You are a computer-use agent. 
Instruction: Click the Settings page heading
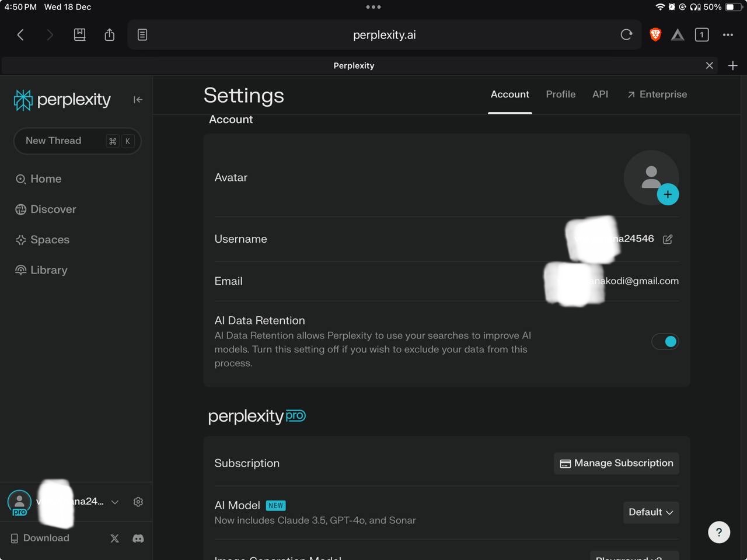pos(243,95)
